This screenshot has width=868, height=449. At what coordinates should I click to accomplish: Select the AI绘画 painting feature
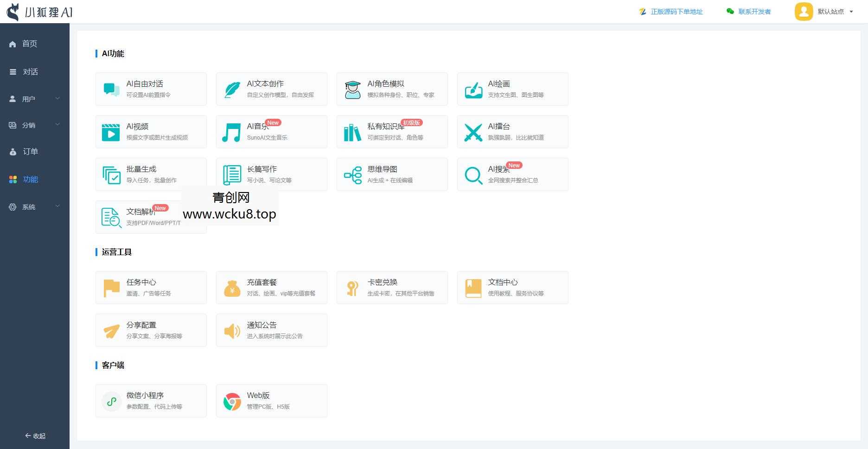512,89
